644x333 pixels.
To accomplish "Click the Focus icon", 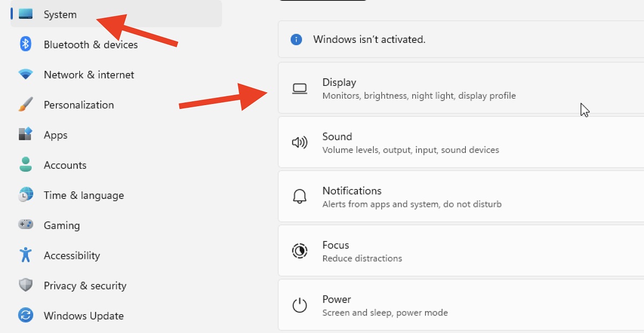I will (300, 250).
